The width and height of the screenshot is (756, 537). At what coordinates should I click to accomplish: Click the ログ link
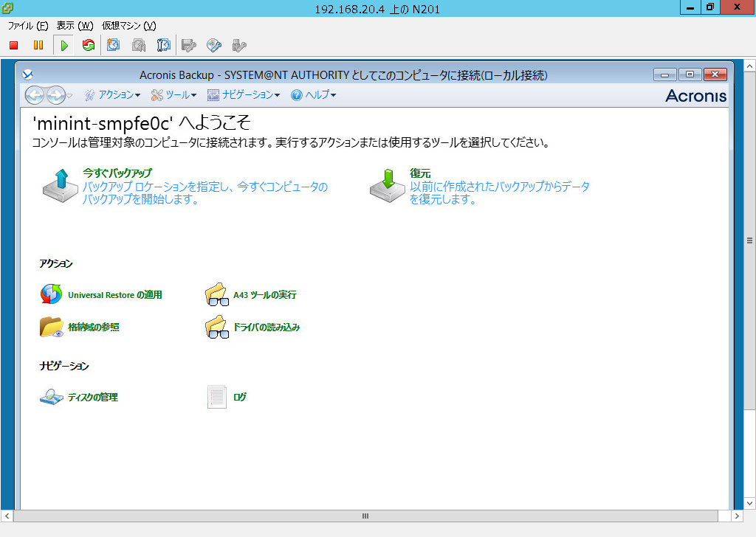pyautogui.click(x=240, y=397)
